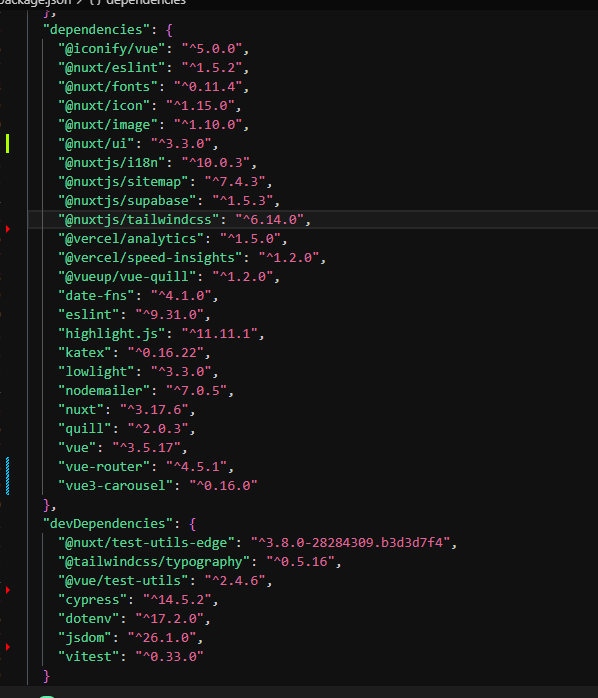The image size is (598, 698).
Task: Click the "^1.5.3" version value
Action: (x=243, y=201)
